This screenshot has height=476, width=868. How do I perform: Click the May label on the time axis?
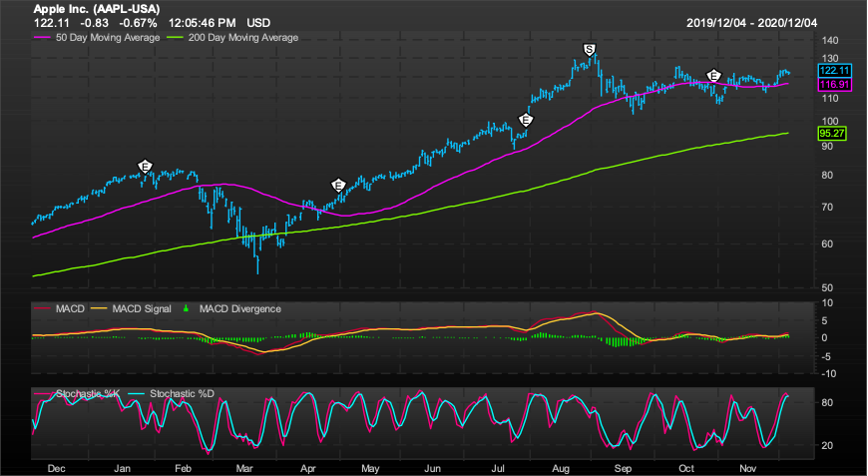click(x=370, y=469)
